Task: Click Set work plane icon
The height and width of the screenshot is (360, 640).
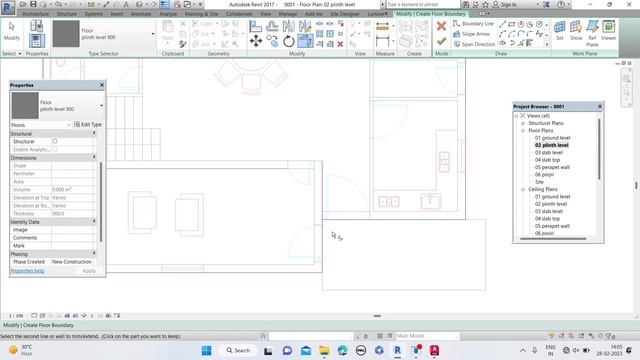Action: click(x=560, y=31)
